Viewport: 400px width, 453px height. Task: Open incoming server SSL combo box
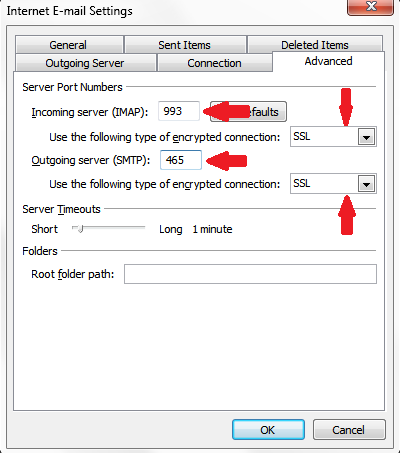click(x=333, y=137)
